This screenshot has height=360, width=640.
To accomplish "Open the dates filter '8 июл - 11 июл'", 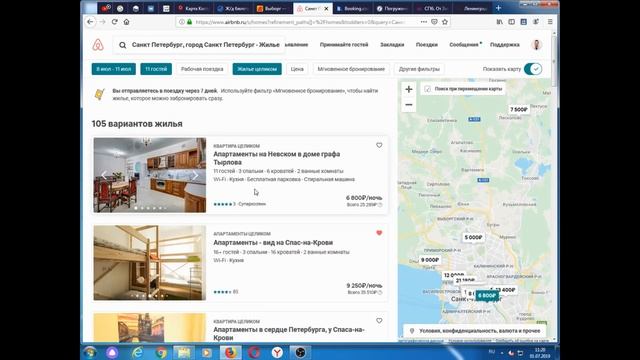I will 113,69.
